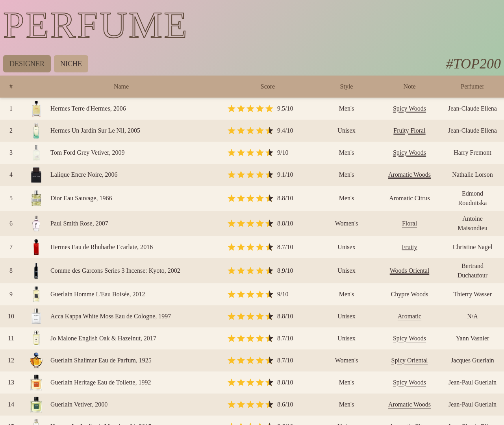The image size is (504, 425).
Task: Click the Lalique Encre Noire bottle image
Action: point(36,175)
